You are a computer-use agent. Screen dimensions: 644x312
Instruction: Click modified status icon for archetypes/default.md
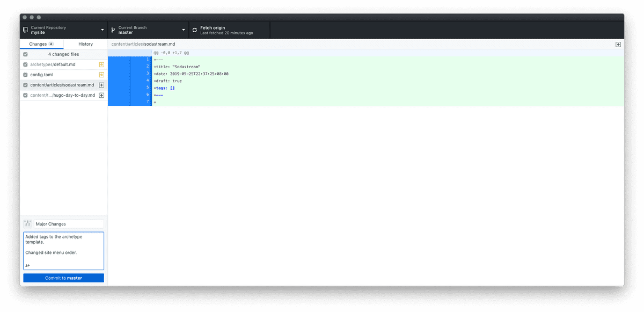click(101, 64)
